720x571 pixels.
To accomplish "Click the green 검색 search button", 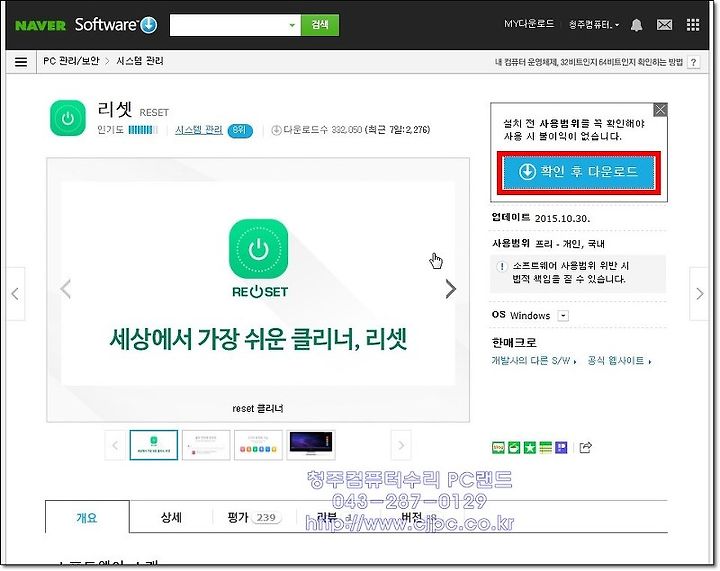I will (320, 25).
